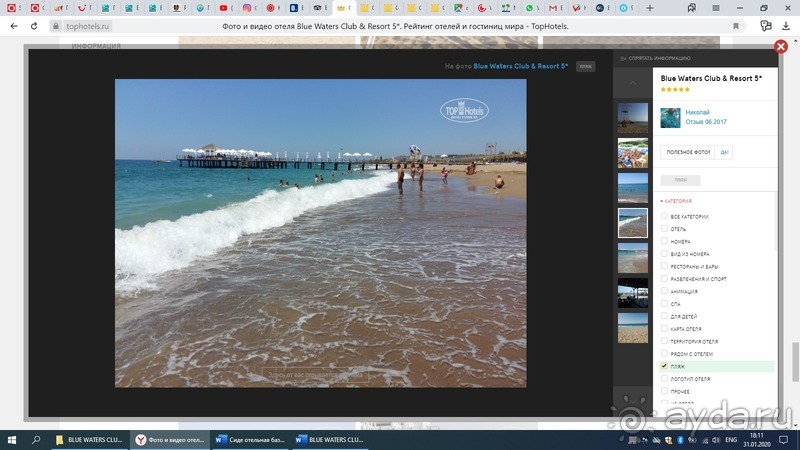Click the ДА! useful photo button
Viewport: 800px width, 450px height.
click(x=724, y=152)
